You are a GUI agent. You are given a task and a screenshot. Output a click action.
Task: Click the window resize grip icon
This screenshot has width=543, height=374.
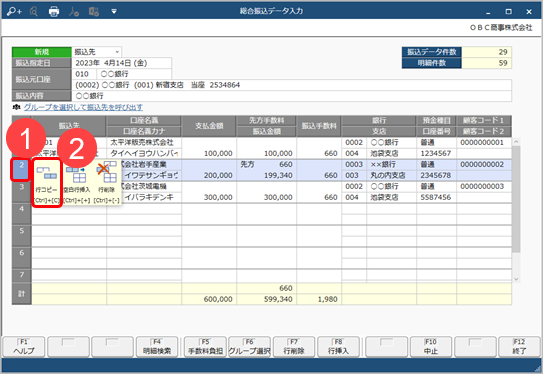(538, 368)
